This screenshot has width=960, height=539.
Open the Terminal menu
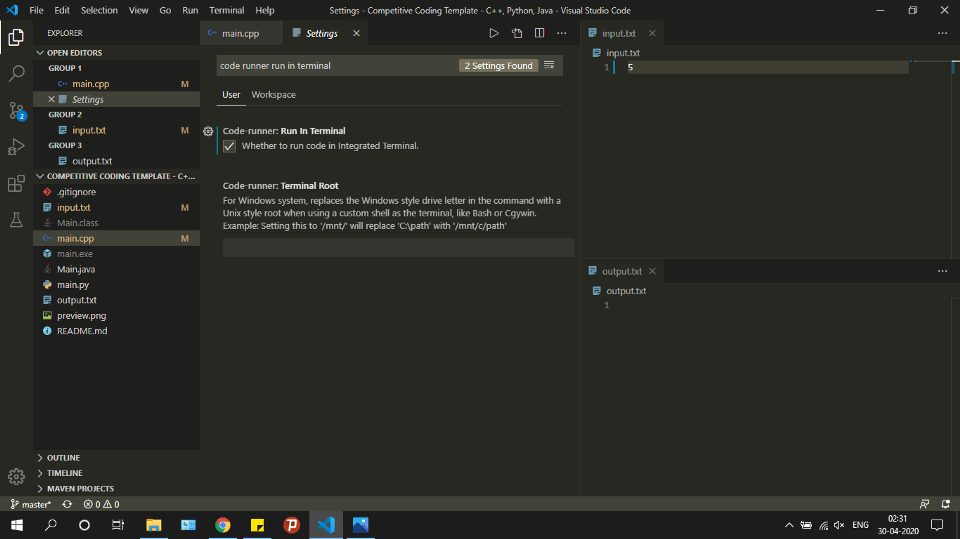[x=226, y=10]
